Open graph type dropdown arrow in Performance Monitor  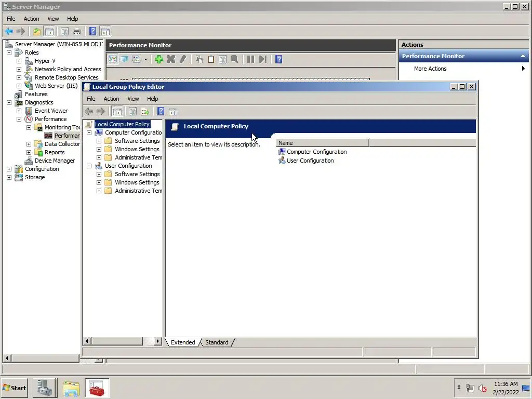pyautogui.click(x=145, y=59)
